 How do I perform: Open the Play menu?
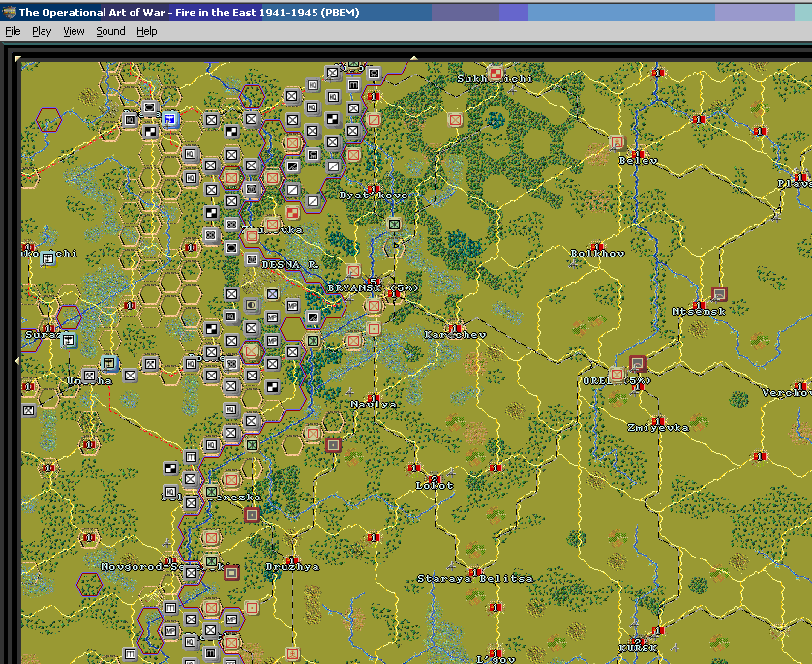[42, 31]
